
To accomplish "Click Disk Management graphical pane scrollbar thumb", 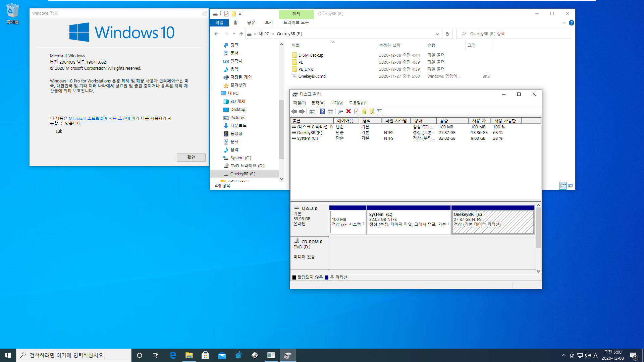I will [x=538, y=228].
